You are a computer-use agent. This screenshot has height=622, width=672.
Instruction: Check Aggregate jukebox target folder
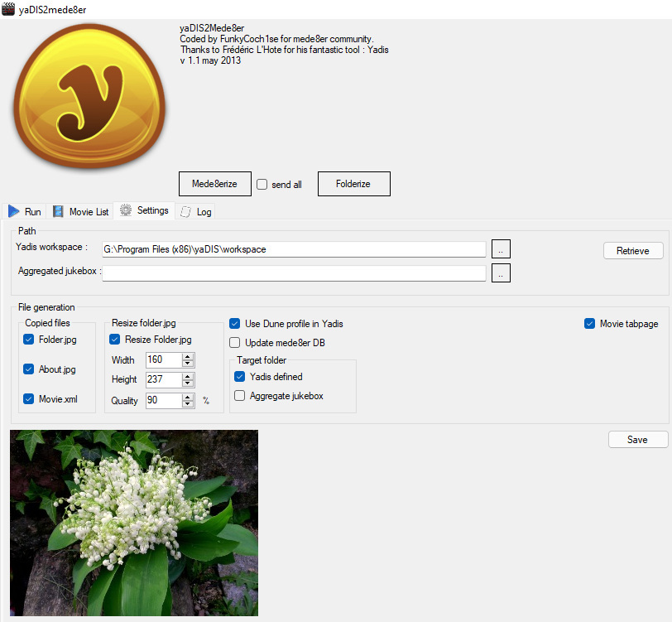[239, 396]
